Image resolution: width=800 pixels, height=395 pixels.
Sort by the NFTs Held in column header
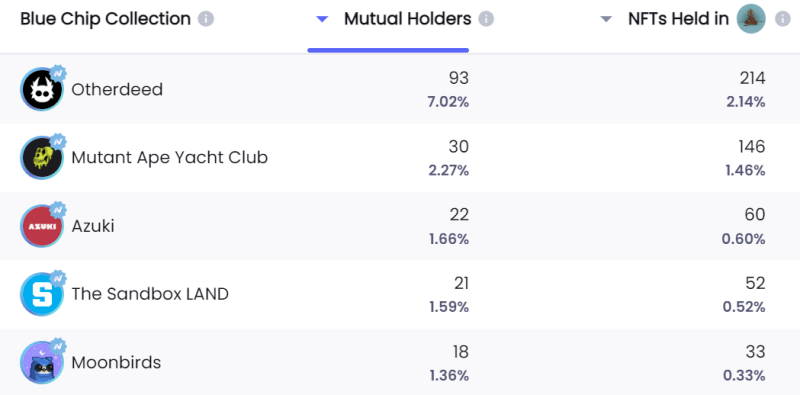coord(679,19)
